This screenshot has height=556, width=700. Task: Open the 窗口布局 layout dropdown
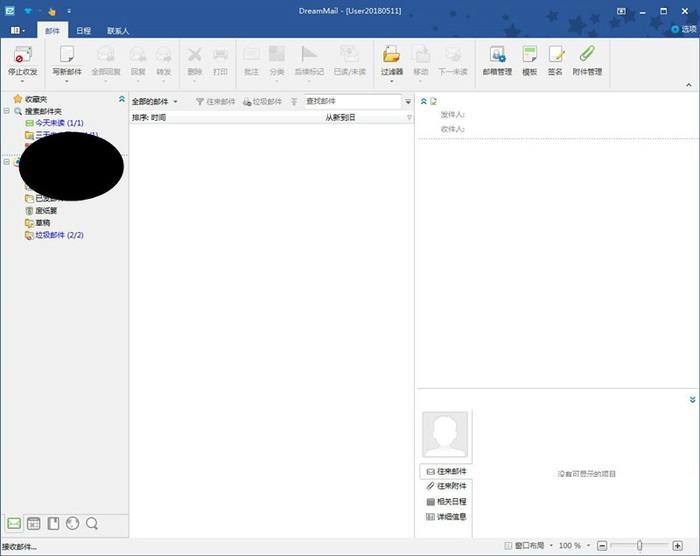tap(527, 546)
